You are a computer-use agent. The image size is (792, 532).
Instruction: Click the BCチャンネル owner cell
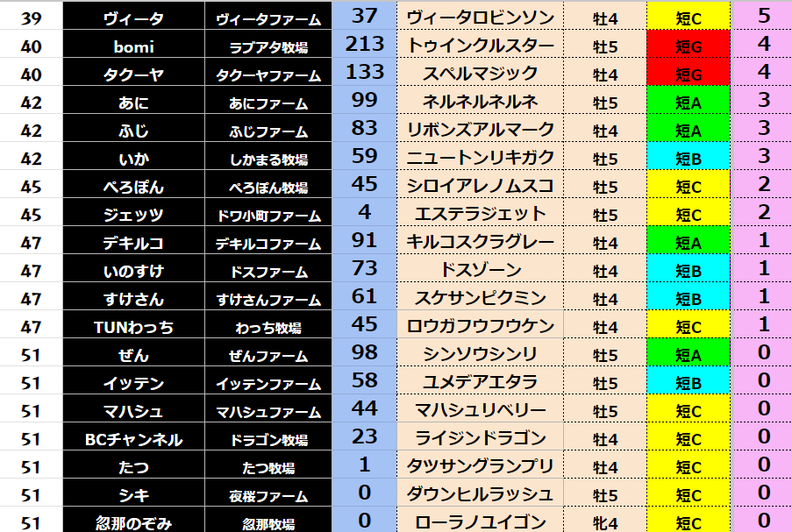click(133, 439)
